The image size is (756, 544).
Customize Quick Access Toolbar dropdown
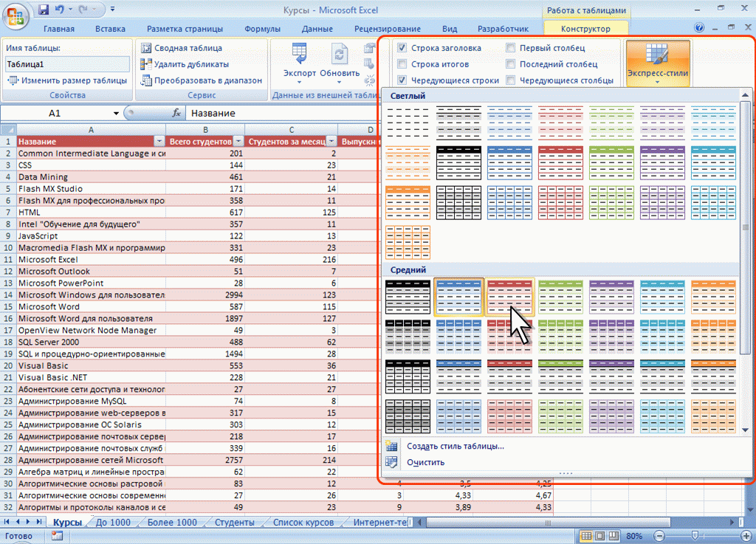[x=112, y=9]
